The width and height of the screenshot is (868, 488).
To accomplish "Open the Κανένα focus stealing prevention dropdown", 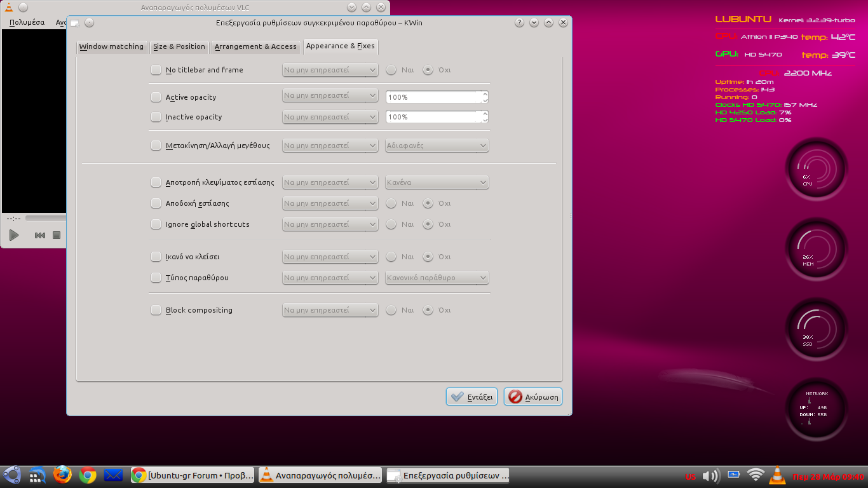I will (x=437, y=182).
